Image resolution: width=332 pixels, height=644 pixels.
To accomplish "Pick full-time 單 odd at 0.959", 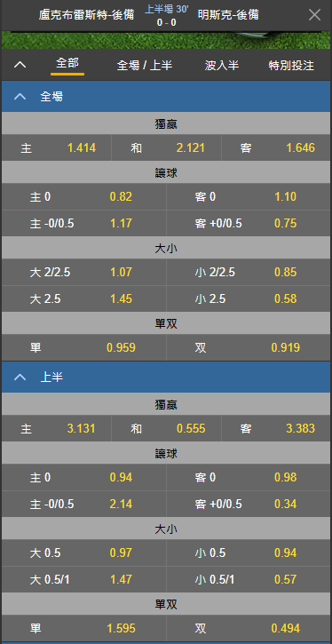I will coord(84,348).
